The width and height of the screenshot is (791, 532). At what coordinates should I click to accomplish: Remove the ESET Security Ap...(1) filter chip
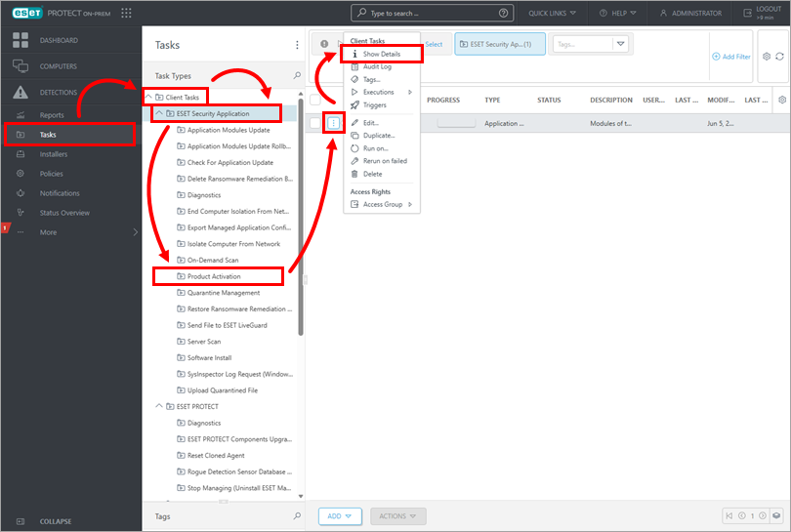[x=500, y=44]
